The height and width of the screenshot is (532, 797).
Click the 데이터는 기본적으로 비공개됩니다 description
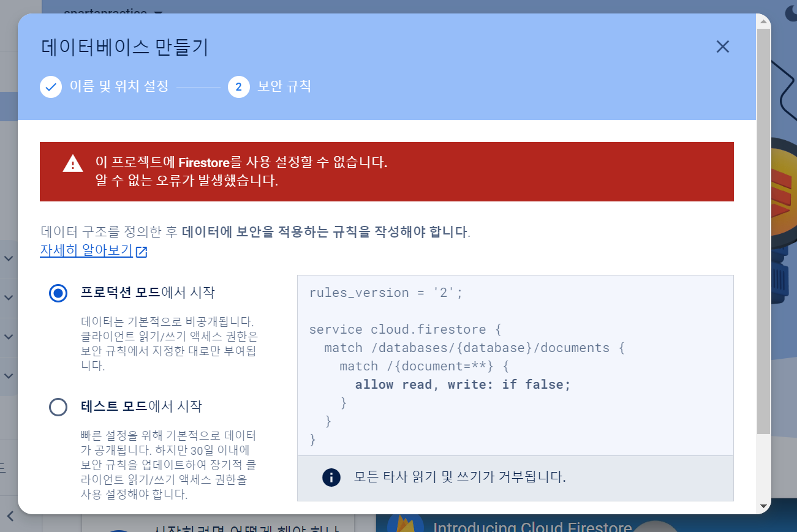coord(170,344)
